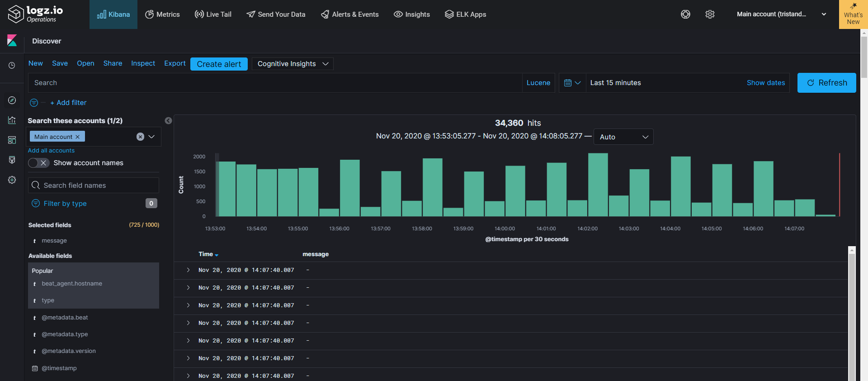Open the Management gear in sidebar
This screenshot has width=868, height=381.
[x=12, y=180]
